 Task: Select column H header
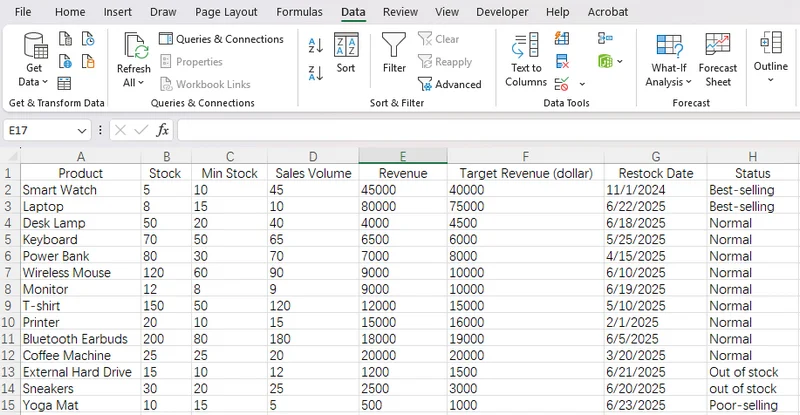click(x=753, y=156)
